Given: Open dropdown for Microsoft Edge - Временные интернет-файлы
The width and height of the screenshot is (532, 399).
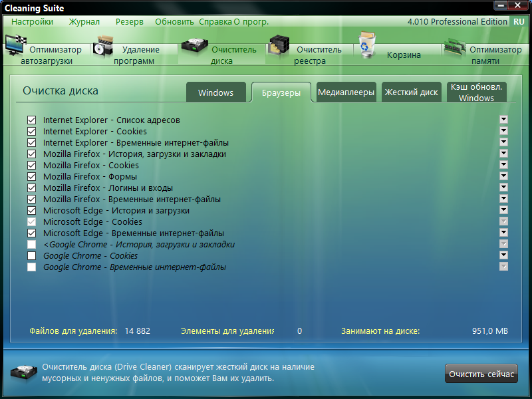Looking at the screenshot, I should pos(503,232).
